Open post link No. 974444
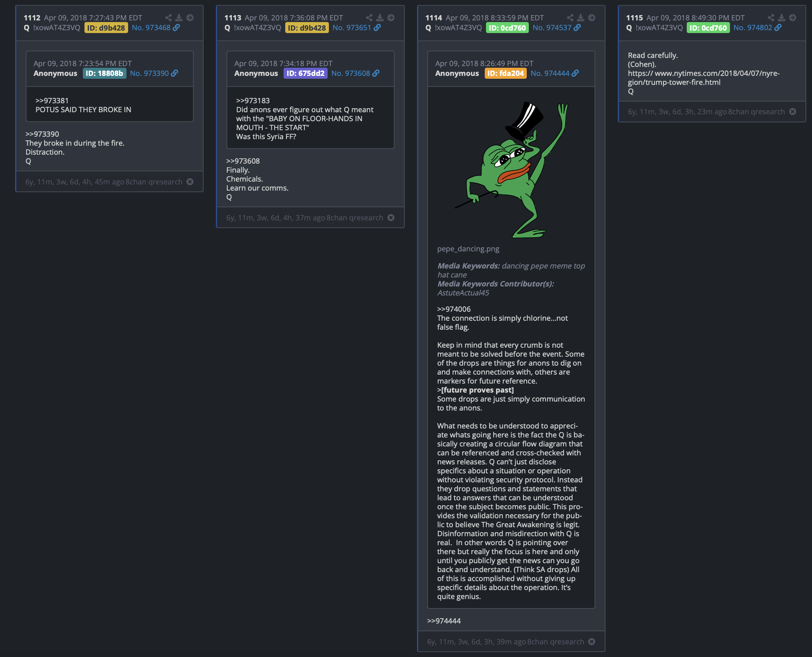This screenshot has width=812, height=657. (x=550, y=73)
